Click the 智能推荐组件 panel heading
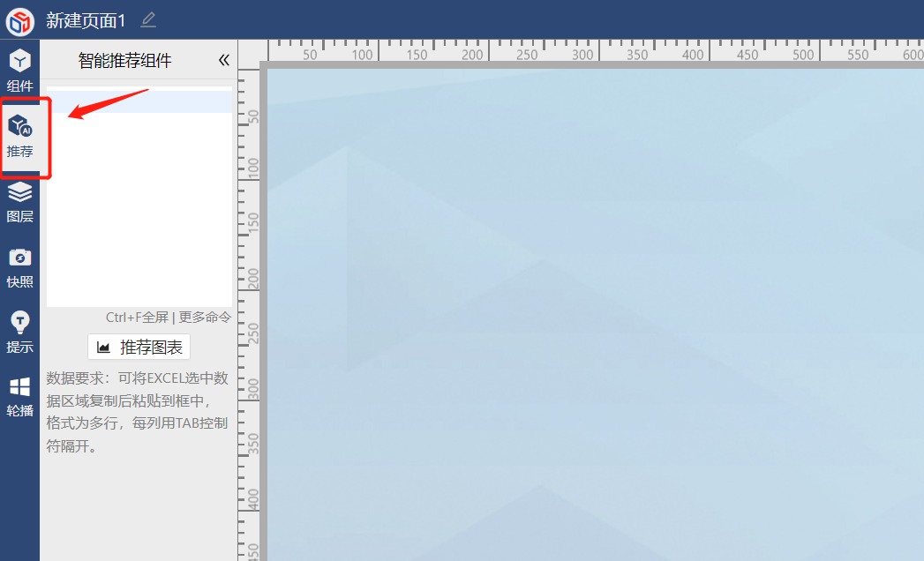 125,60
